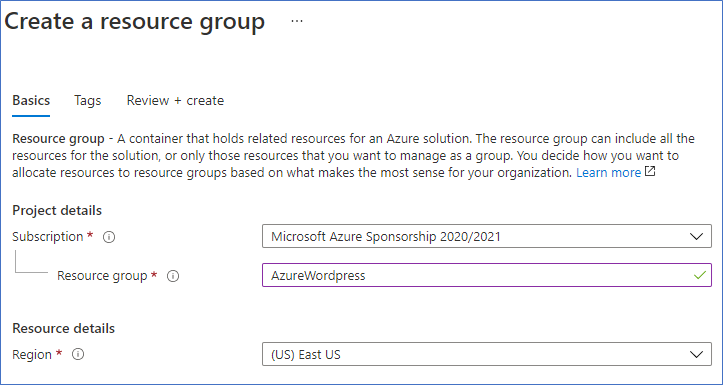Screen dimensions: 723x385
Task: Click the Subscription field label
Action: coord(47,237)
